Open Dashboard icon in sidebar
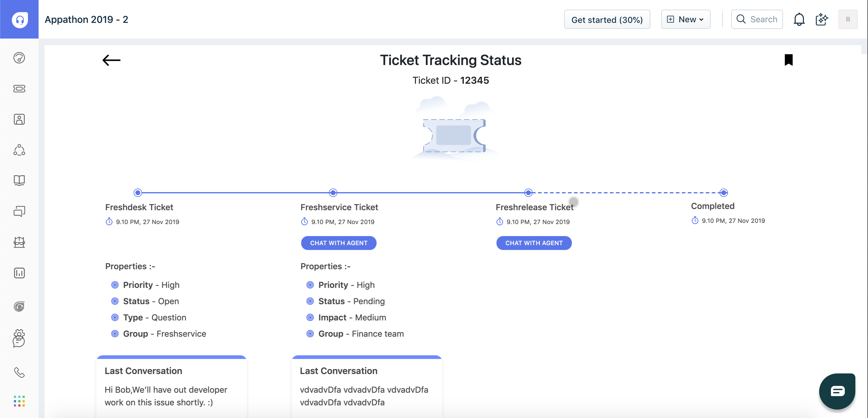This screenshot has height=418, width=868. pyautogui.click(x=19, y=58)
